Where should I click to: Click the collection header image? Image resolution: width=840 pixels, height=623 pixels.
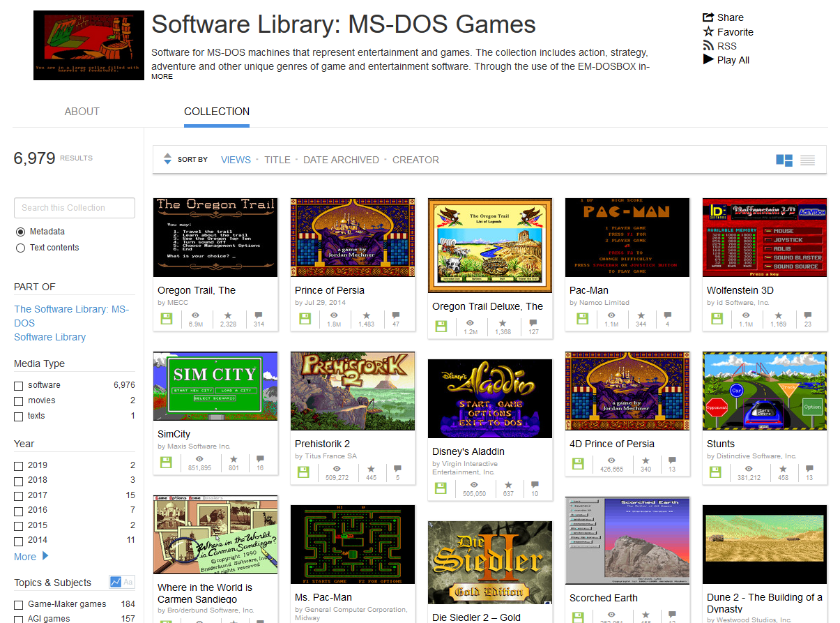(89, 45)
